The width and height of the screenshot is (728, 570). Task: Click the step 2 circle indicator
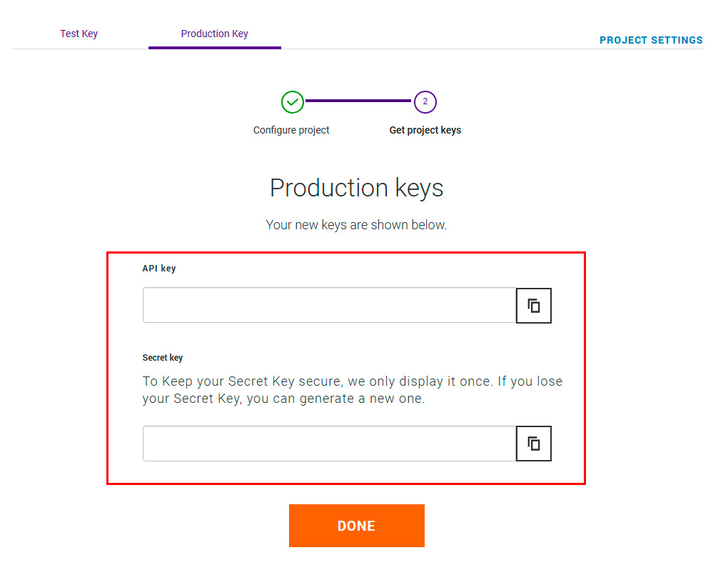click(425, 102)
